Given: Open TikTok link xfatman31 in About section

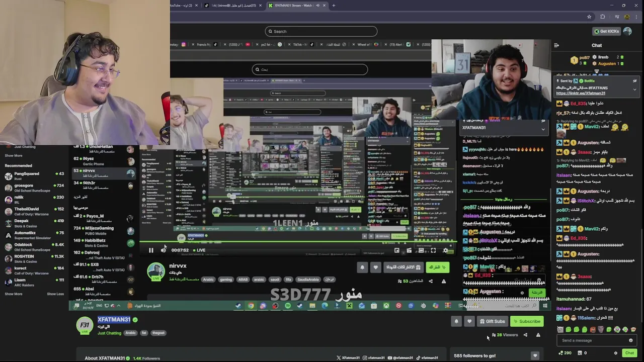Looking at the screenshot, I should click(428, 357).
